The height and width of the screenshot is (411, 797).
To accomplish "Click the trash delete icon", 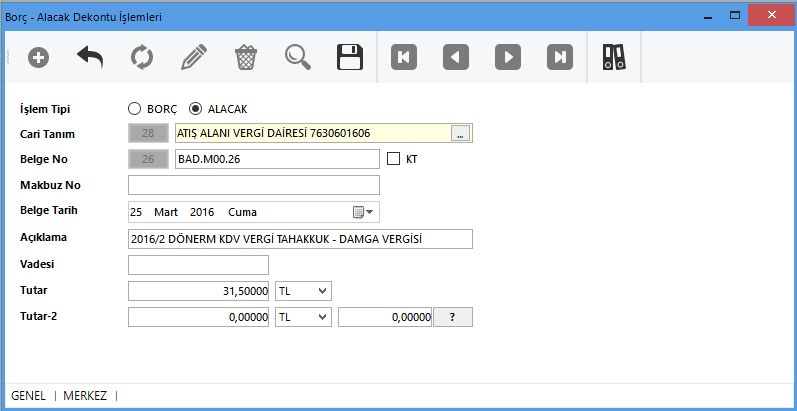I will pyautogui.click(x=245, y=57).
